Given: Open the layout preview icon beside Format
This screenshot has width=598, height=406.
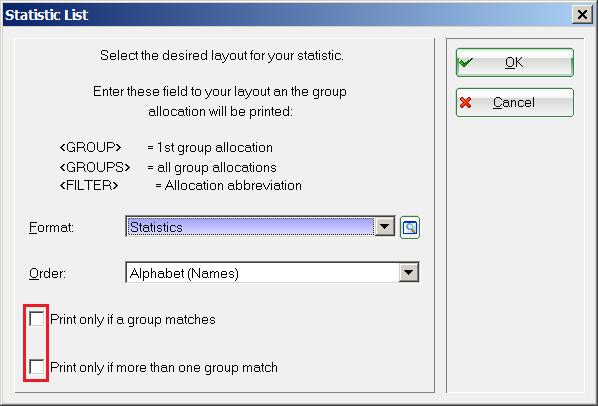Looking at the screenshot, I should pos(410,228).
